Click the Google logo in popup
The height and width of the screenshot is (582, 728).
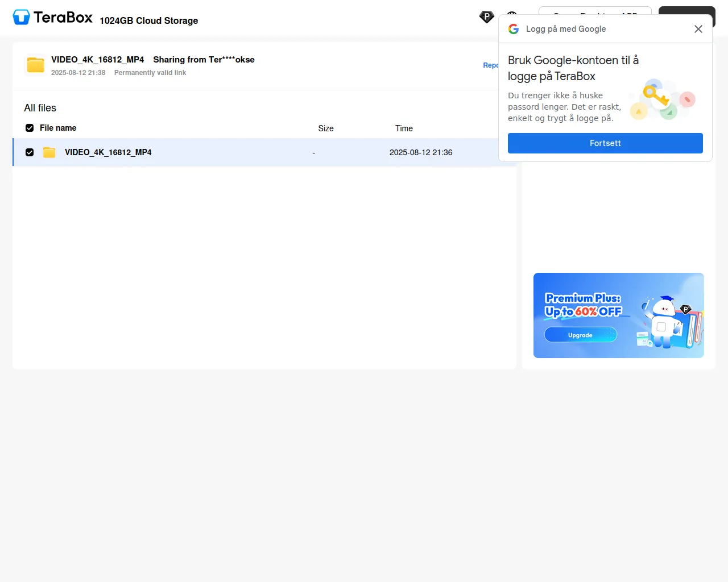click(514, 29)
